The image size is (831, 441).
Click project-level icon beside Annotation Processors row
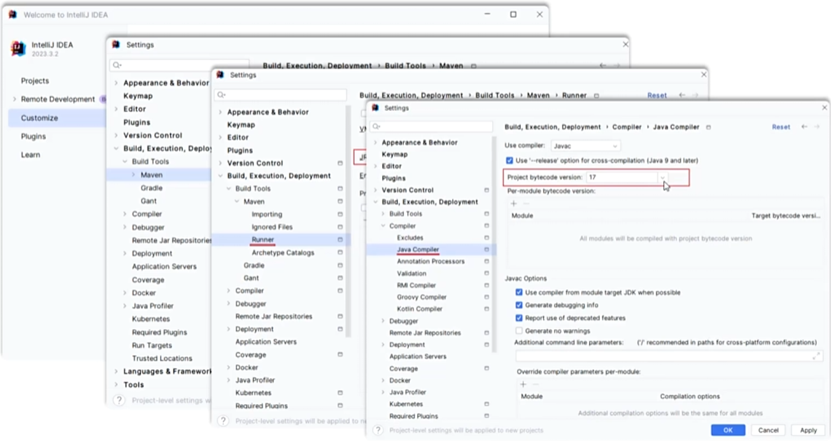[x=486, y=261]
